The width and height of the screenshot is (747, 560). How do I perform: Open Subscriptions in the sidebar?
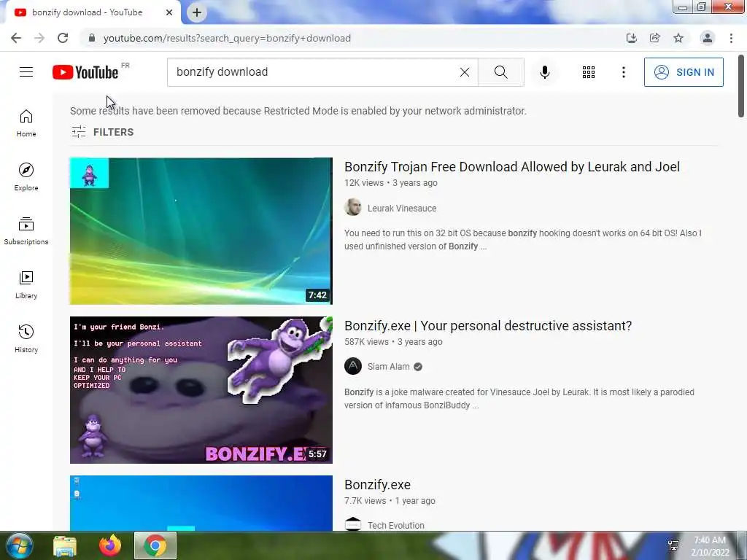click(26, 231)
